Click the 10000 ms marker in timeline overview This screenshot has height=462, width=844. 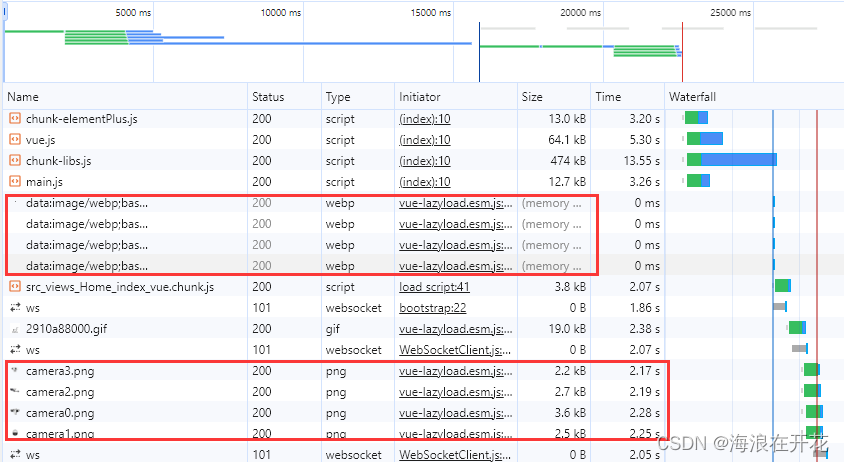pos(280,12)
